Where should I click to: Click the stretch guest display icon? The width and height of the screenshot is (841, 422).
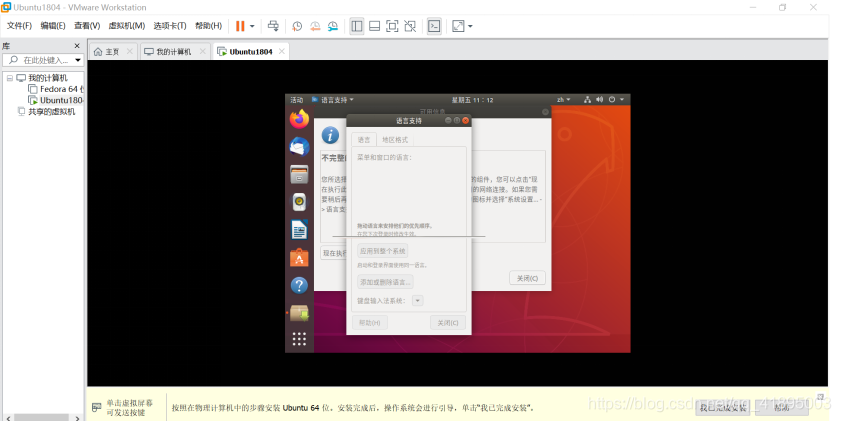[x=458, y=26]
